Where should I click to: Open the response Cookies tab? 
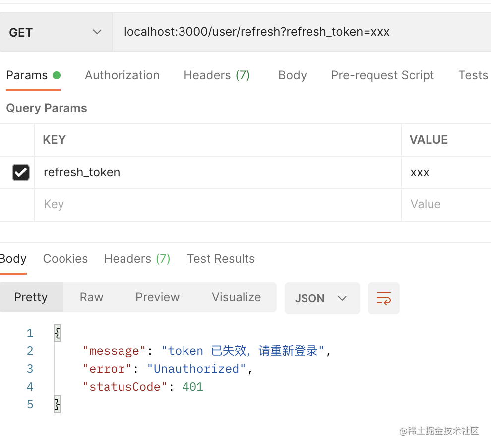coord(65,259)
